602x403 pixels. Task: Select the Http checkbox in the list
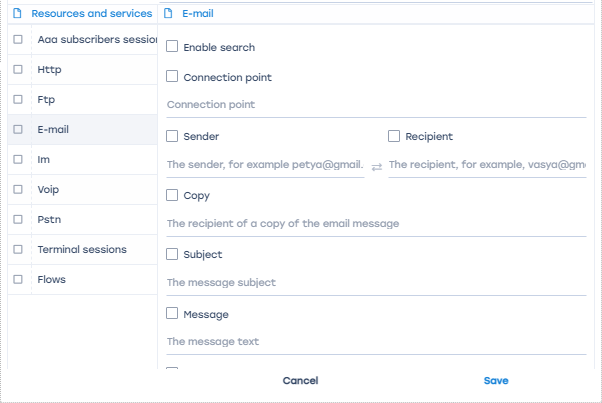pos(18,70)
